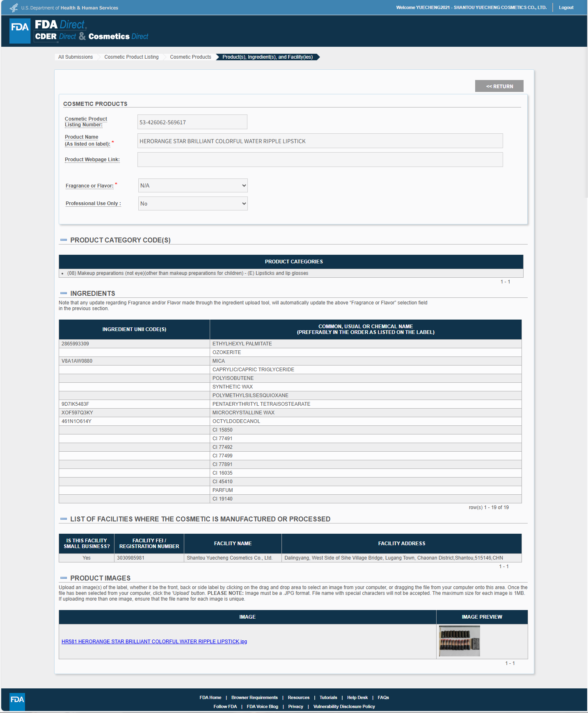Click the FDA logo in the footer
Image resolution: width=588 pixels, height=713 pixels.
pos(17,699)
